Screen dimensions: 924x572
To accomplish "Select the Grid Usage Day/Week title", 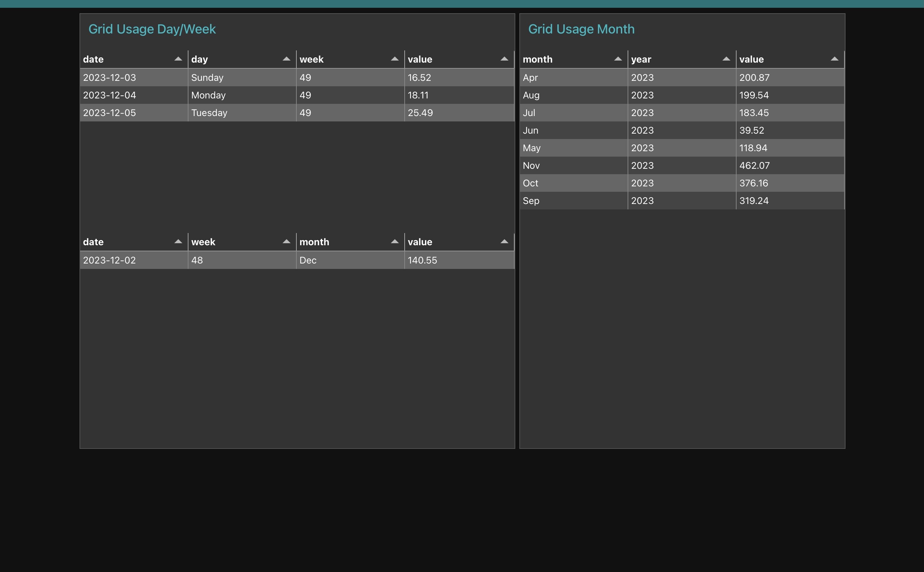I will (152, 29).
